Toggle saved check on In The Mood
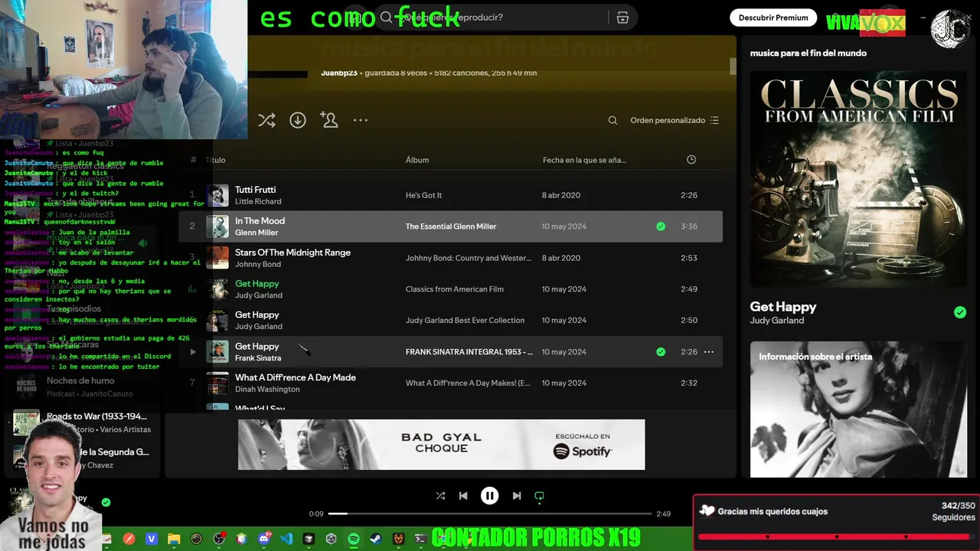Image resolution: width=980 pixels, height=551 pixels. click(x=661, y=227)
